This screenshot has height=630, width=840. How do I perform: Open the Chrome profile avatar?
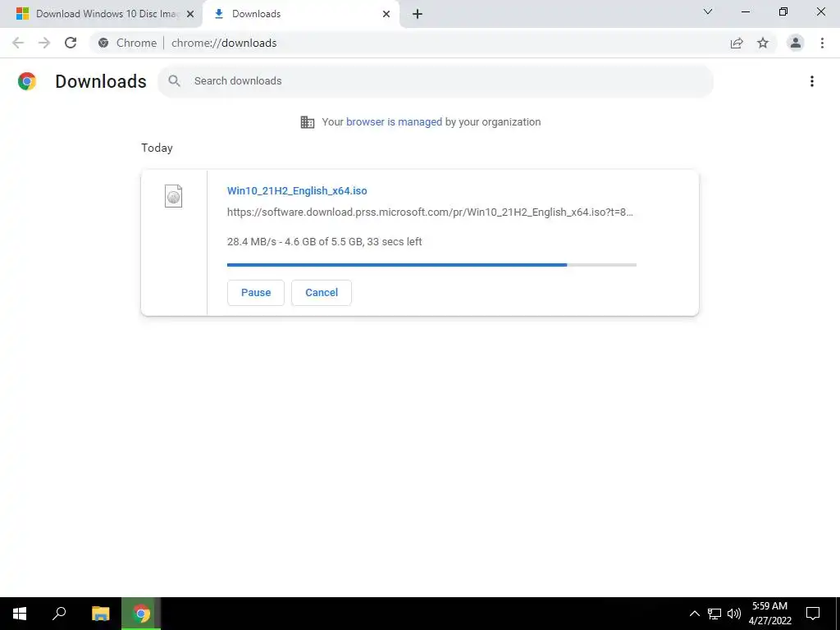[x=796, y=43]
